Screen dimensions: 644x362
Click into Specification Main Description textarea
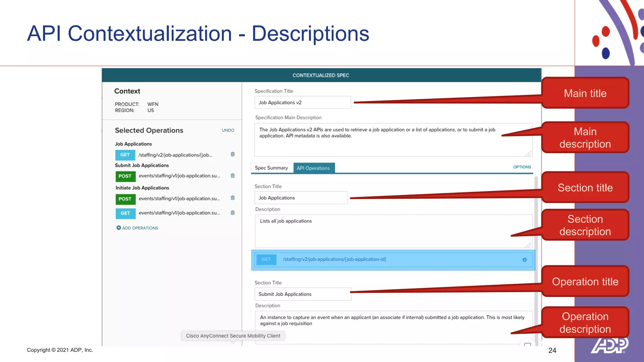coord(393,140)
